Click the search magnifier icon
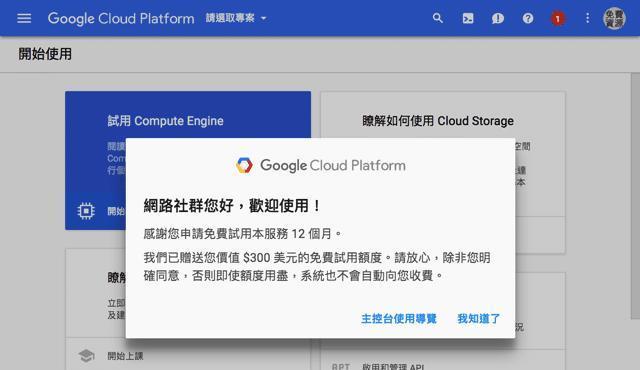Screen dimensions: 640x370 (x=438, y=18)
